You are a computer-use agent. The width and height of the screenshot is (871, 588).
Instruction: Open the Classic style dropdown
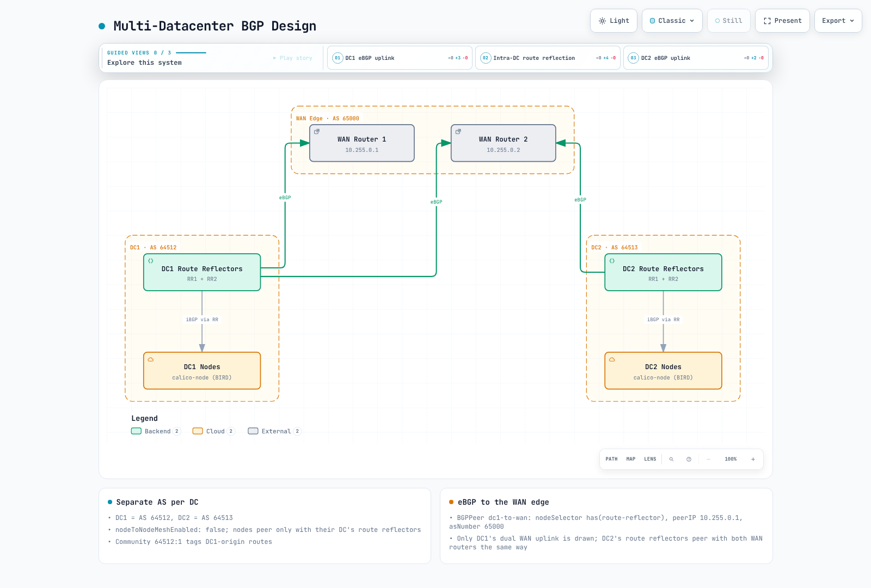click(672, 21)
